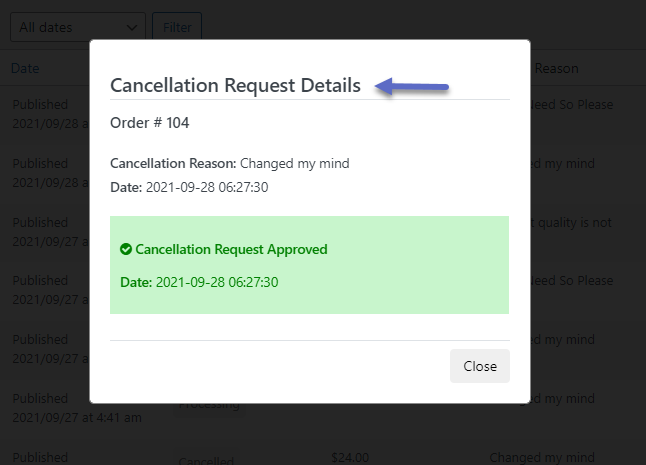Click the 'quality is not' reason cell
646x465 pixels.
pos(571,223)
